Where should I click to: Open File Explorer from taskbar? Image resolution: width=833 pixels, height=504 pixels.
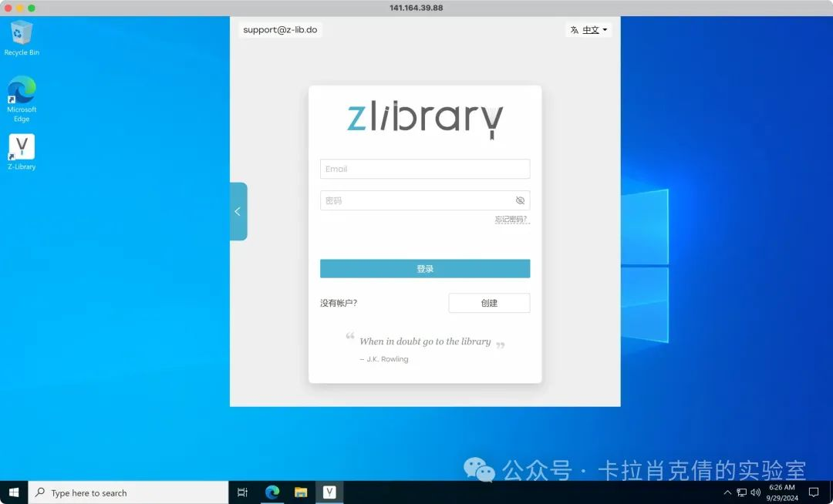(x=301, y=492)
